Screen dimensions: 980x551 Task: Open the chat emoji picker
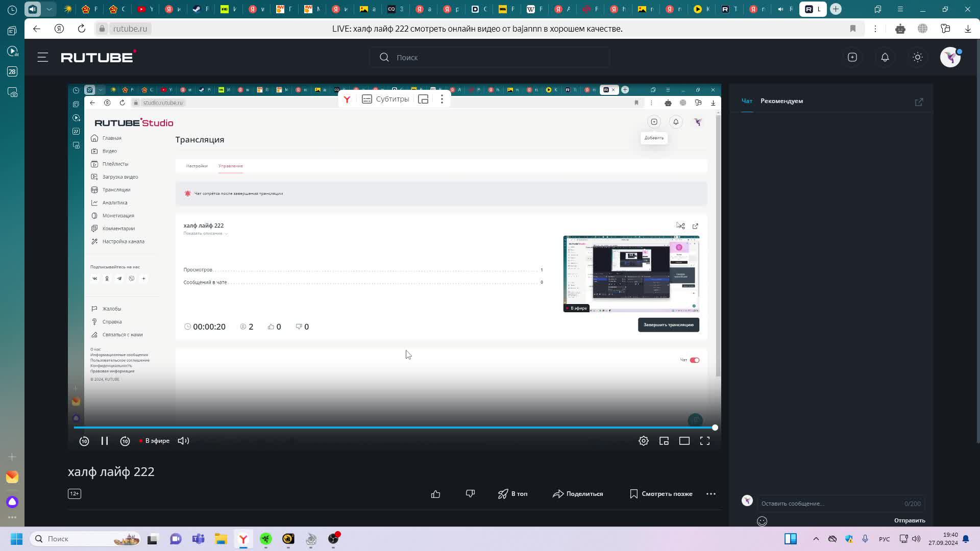pyautogui.click(x=762, y=521)
